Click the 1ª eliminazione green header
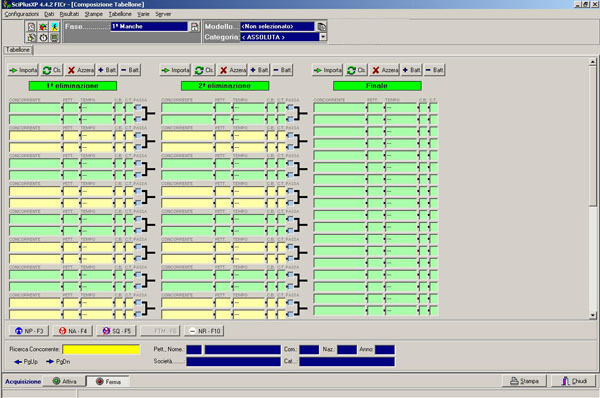The height and width of the screenshot is (398, 600). click(73, 86)
